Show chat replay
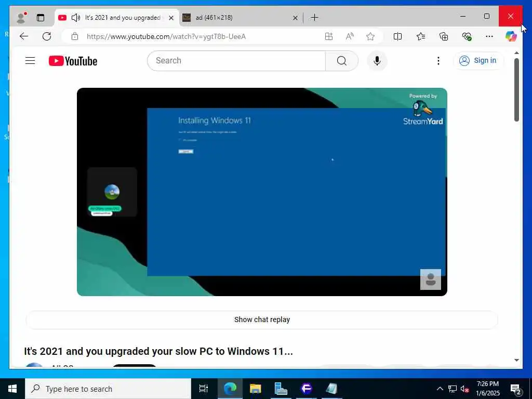Viewport: 532px width, 399px height. click(262, 320)
